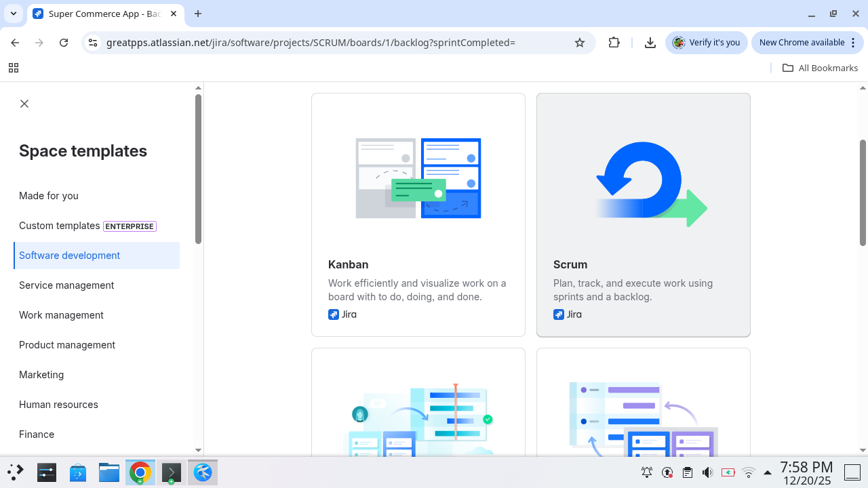Screen dimensions: 868x488
Task: Close the Super Commerce App tab
Action: coord(173,14)
